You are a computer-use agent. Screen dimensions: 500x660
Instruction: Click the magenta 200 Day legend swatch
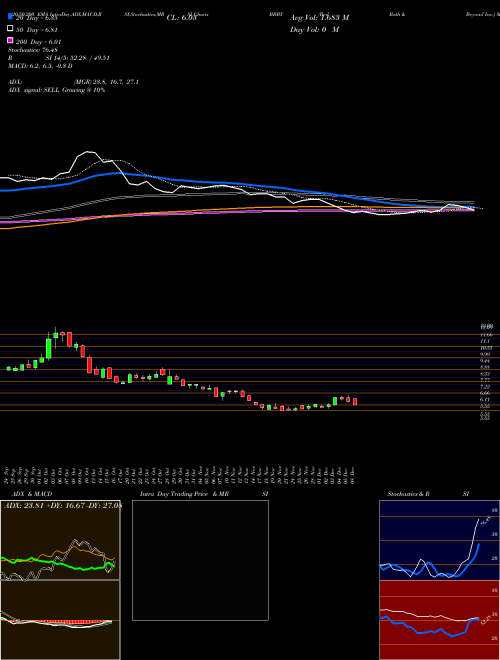coord(10,41)
